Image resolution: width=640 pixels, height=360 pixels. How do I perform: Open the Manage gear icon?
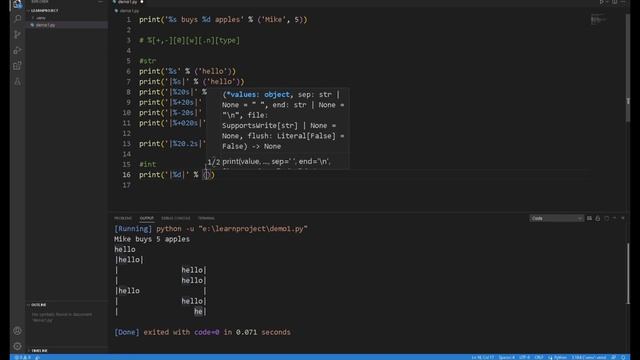pos(17,346)
